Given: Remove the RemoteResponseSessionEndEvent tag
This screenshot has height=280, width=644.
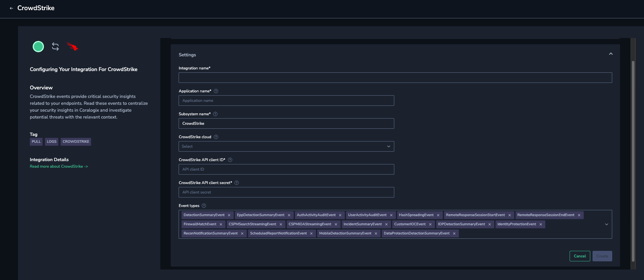Looking at the screenshot, I should click(x=579, y=215).
